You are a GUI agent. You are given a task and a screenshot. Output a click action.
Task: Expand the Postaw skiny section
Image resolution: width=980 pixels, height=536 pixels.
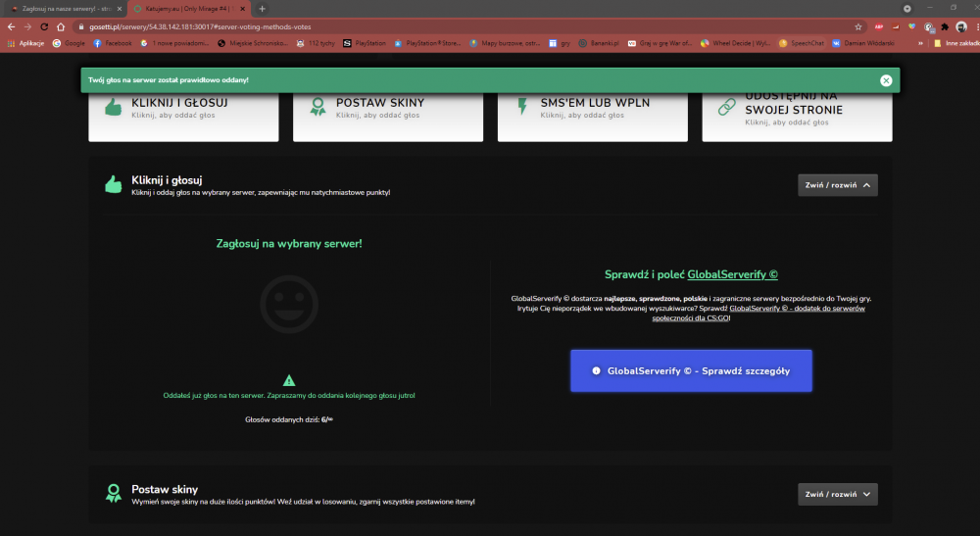point(838,494)
